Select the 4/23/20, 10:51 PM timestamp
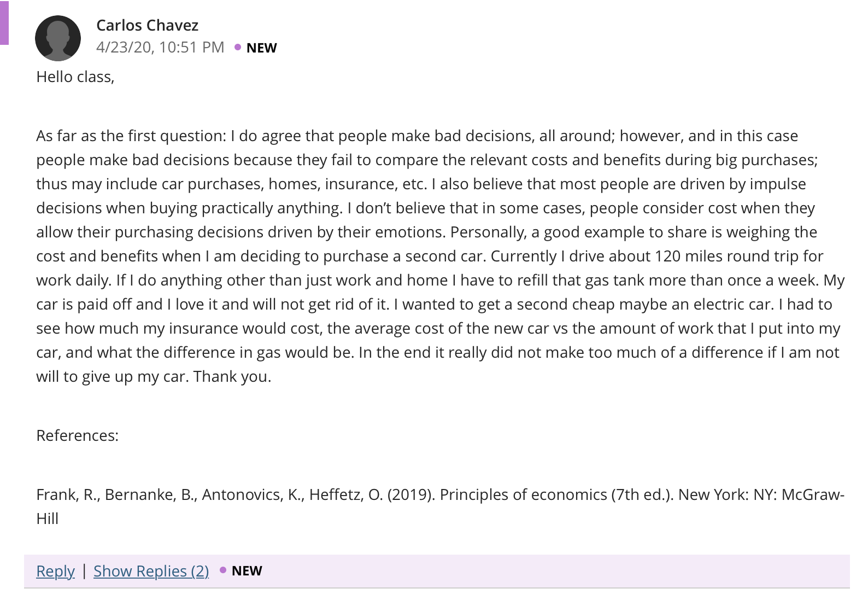 click(x=160, y=48)
